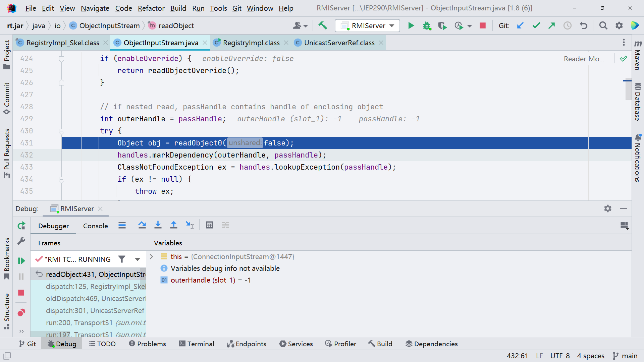Click the View Breakpoints red circles icon
Viewport: 644px width, 362px height.
(x=21, y=313)
